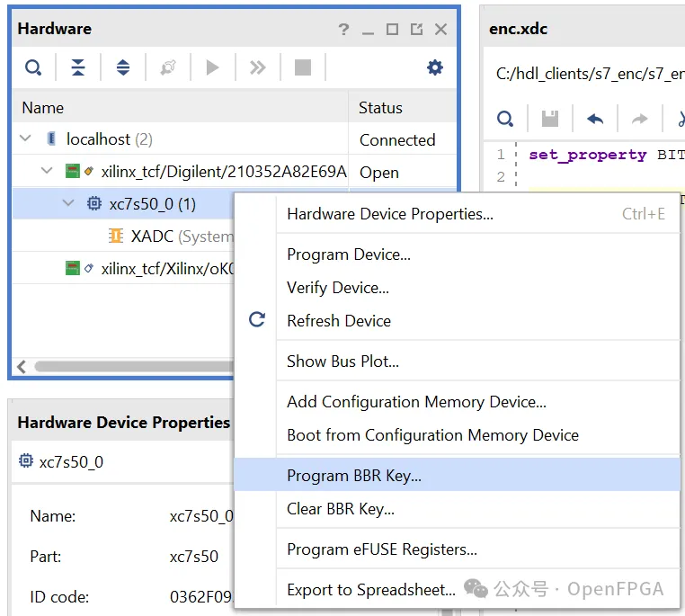Open Hardware panel help question mark
This screenshot has height=616, width=685.
[x=343, y=30]
